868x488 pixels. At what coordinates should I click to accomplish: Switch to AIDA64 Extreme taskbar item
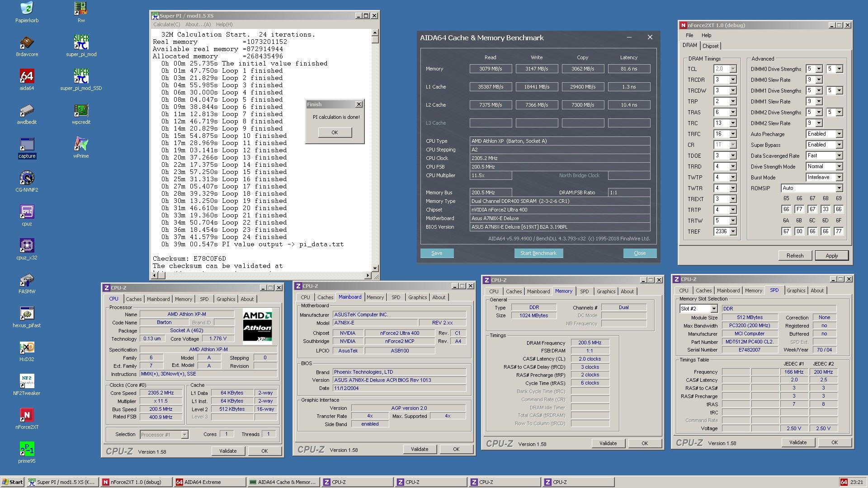210,482
